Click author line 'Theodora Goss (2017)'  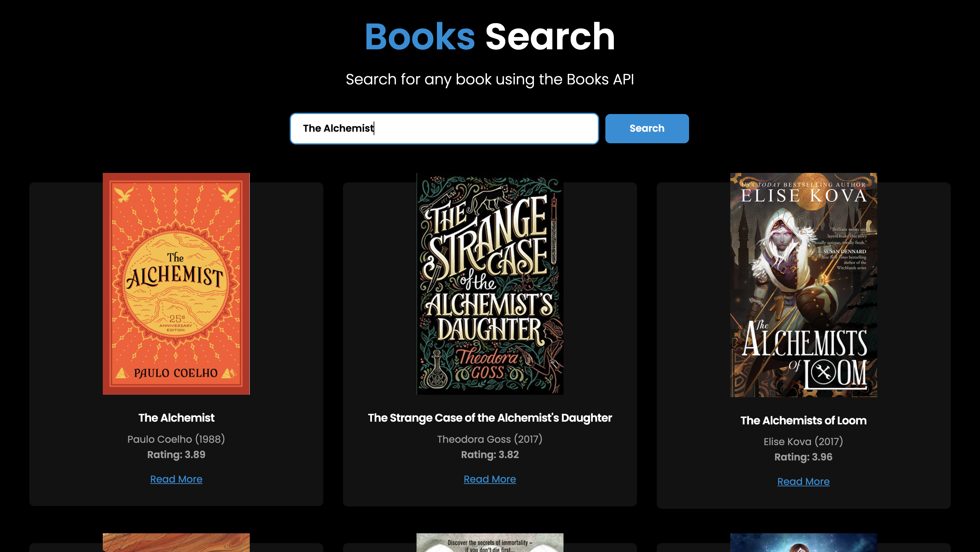click(490, 439)
